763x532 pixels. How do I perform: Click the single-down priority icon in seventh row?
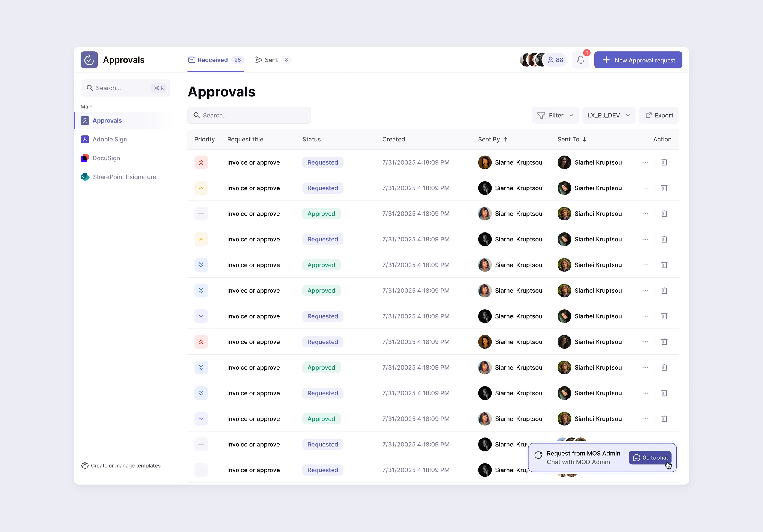click(201, 316)
